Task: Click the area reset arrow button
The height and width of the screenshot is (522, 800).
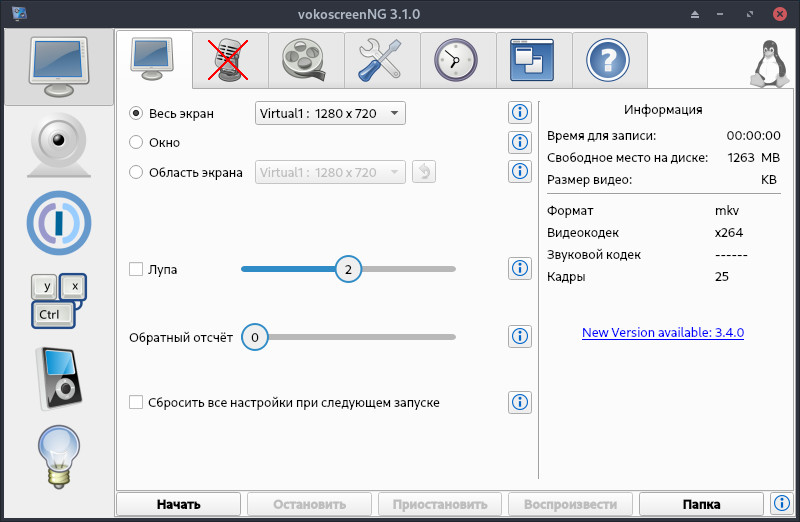Action: (x=424, y=172)
